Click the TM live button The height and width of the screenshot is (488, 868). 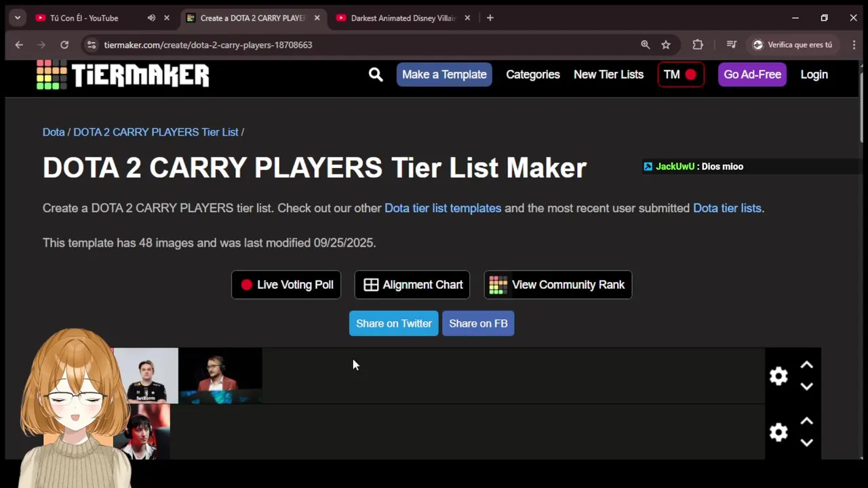tap(681, 75)
